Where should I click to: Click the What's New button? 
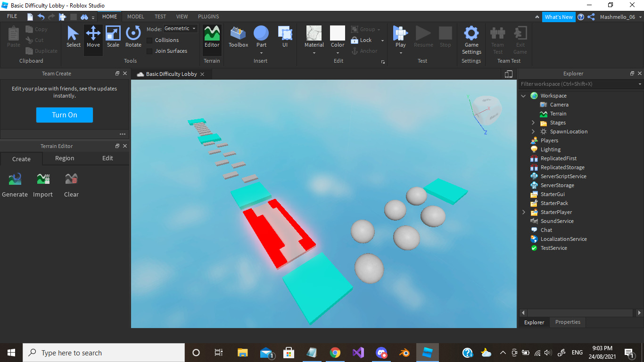pos(559,17)
